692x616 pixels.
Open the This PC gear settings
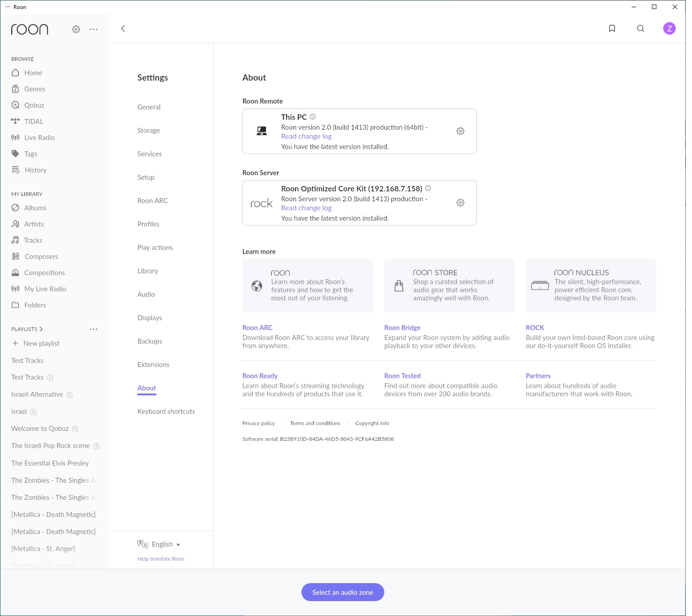click(x=460, y=131)
